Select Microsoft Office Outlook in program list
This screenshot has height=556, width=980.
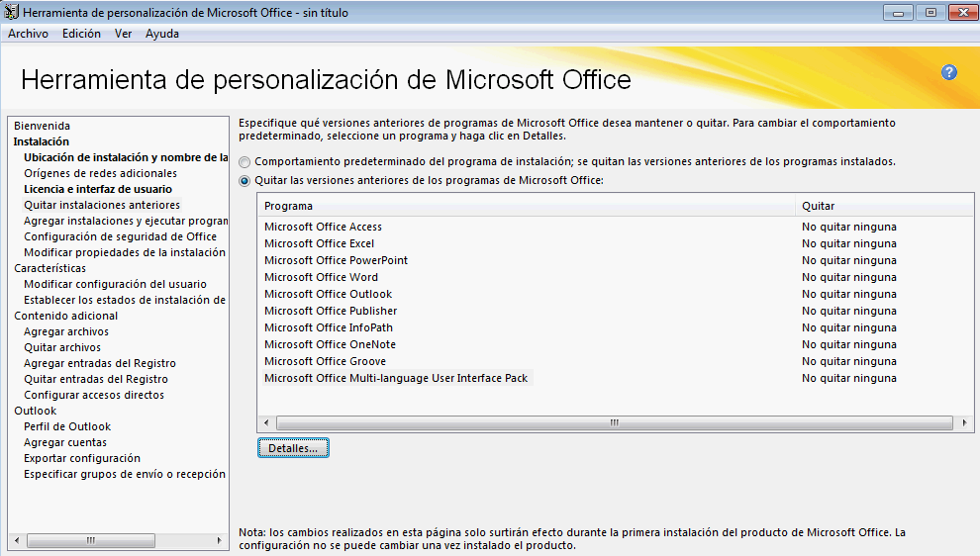tap(328, 294)
